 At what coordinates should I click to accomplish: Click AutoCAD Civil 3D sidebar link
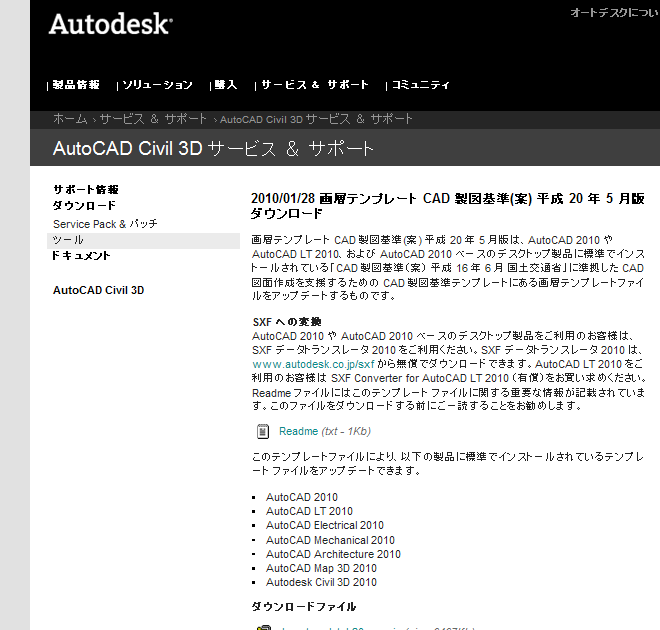(98, 290)
